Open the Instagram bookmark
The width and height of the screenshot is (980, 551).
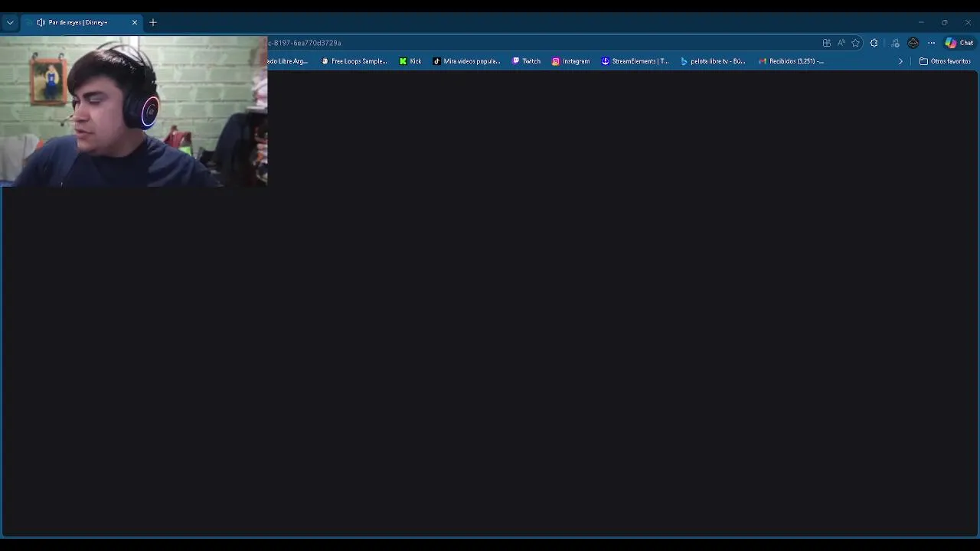(x=571, y=61)
